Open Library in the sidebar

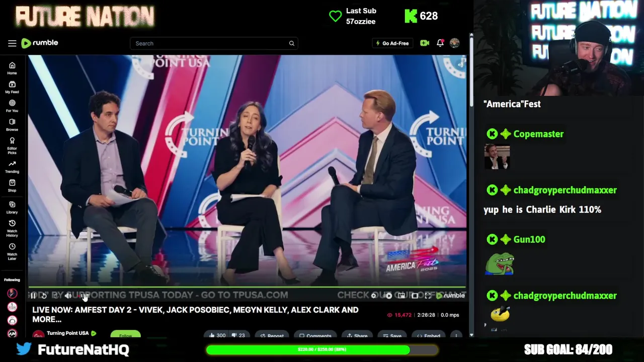coord(12,208)
